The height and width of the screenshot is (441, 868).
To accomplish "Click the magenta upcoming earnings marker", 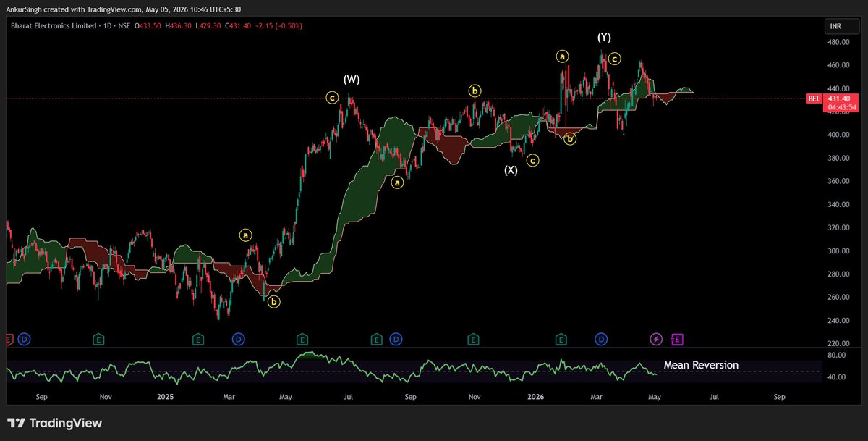I will (677, 338).
